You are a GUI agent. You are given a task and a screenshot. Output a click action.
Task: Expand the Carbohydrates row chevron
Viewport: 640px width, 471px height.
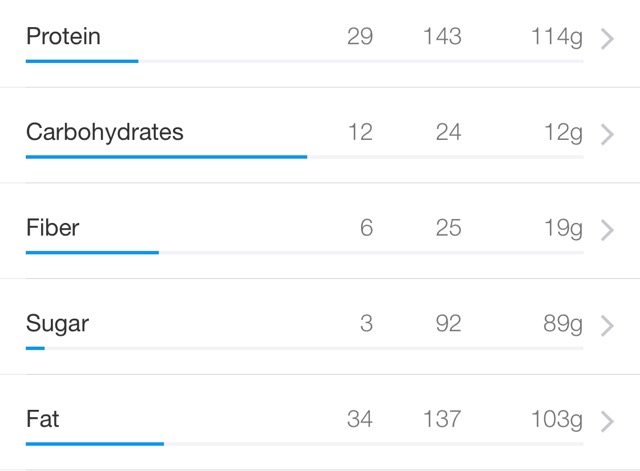(607, 135)
